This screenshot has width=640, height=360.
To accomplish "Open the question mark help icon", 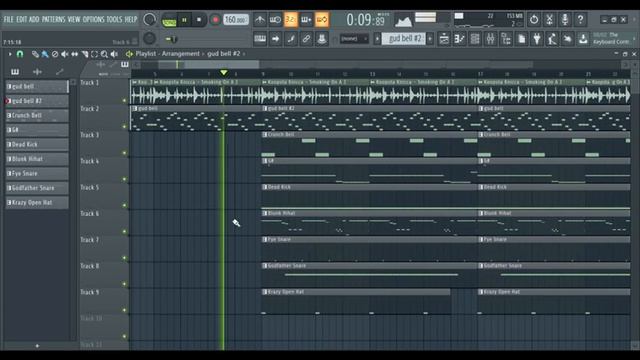I will click(580, 20).
